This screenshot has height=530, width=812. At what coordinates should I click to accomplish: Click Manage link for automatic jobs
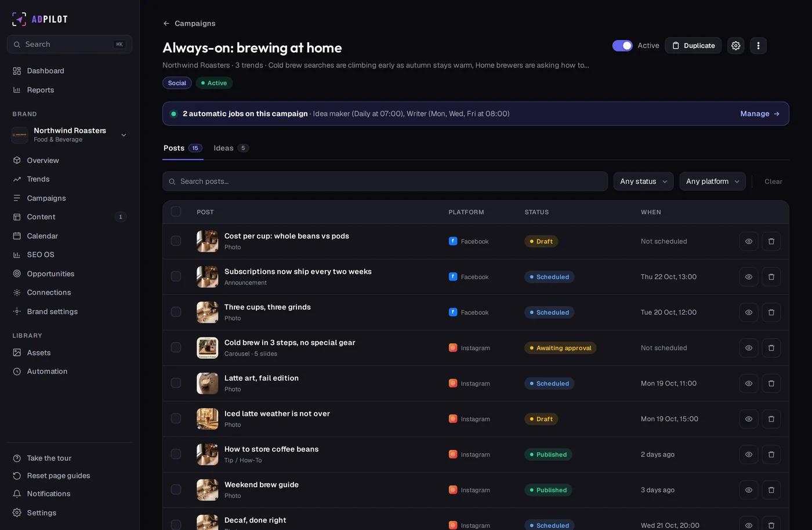[x=760, y=114]
